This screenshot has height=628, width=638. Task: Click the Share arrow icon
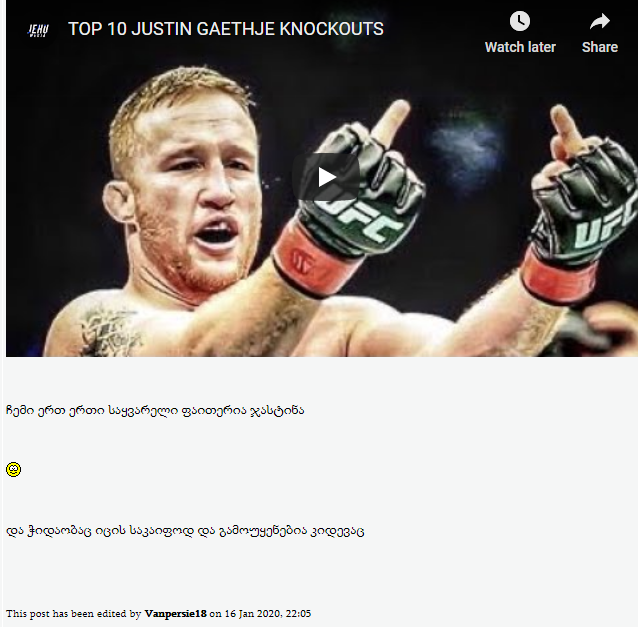point(600,21)
